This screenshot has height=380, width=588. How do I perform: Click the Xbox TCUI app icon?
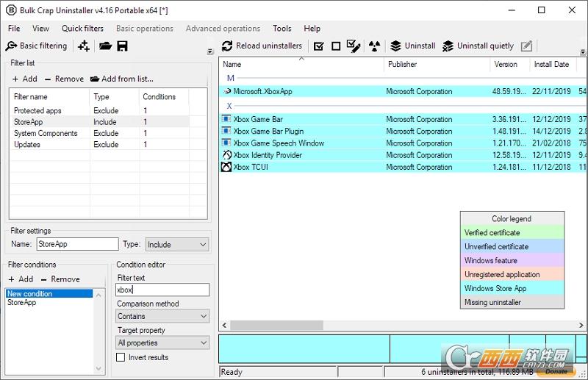click(x=226, y=167)
